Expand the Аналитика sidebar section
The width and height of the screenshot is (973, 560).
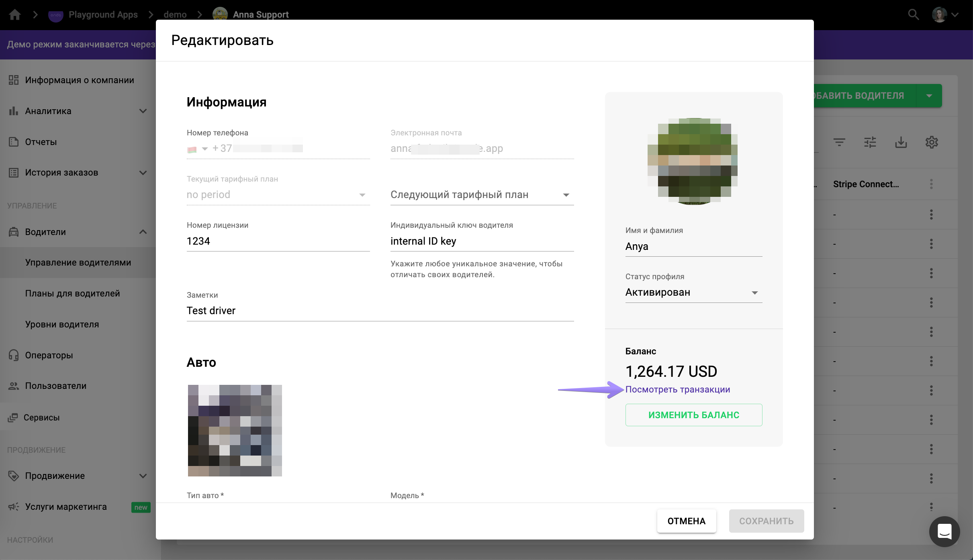coord(143,111)
